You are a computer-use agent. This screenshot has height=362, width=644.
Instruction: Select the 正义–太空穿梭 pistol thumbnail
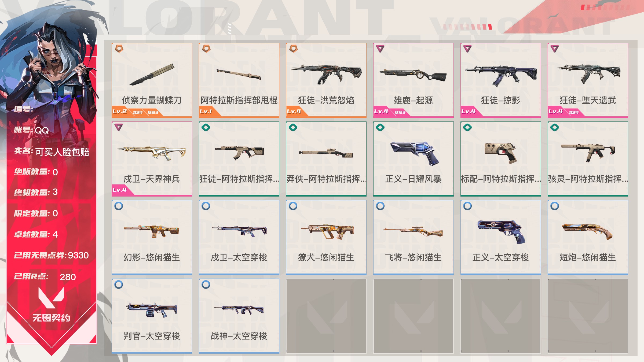(501, 232)
